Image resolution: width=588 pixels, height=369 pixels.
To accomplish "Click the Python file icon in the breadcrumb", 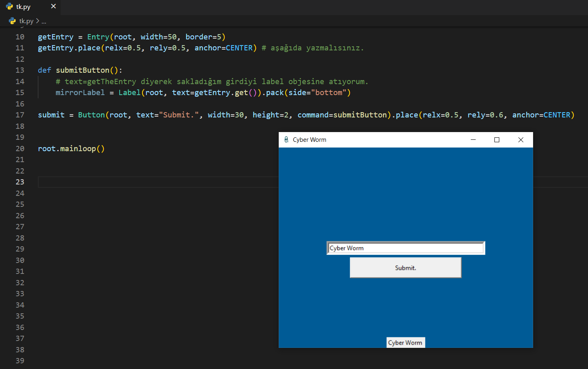I will [x=12, y=21].
